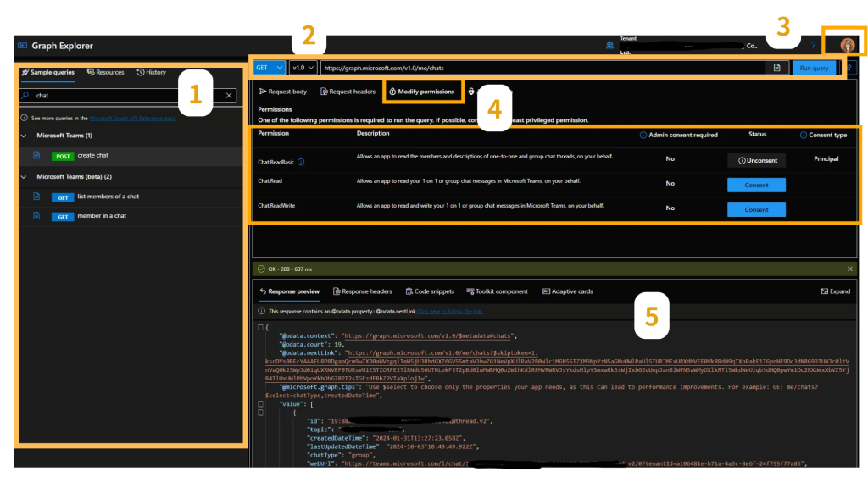Image resolution: width=868 pixels, height=488 pixels.
Task: Click the Toolkit component icon
Action: click(470, 291)
